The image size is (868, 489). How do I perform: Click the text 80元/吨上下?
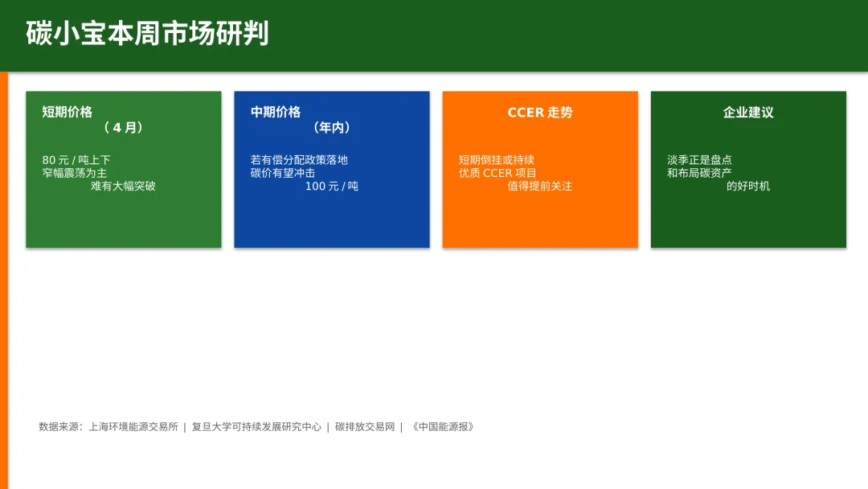76,160
